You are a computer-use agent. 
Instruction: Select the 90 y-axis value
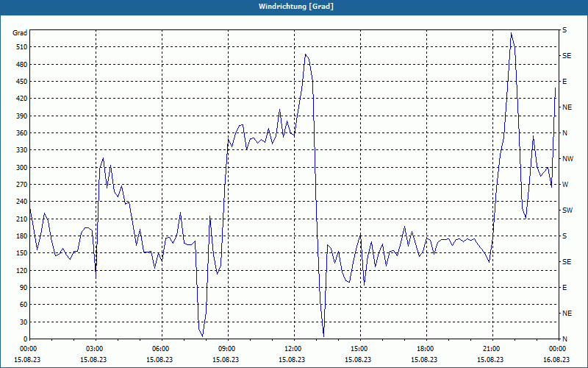click(x=24, y=288)
